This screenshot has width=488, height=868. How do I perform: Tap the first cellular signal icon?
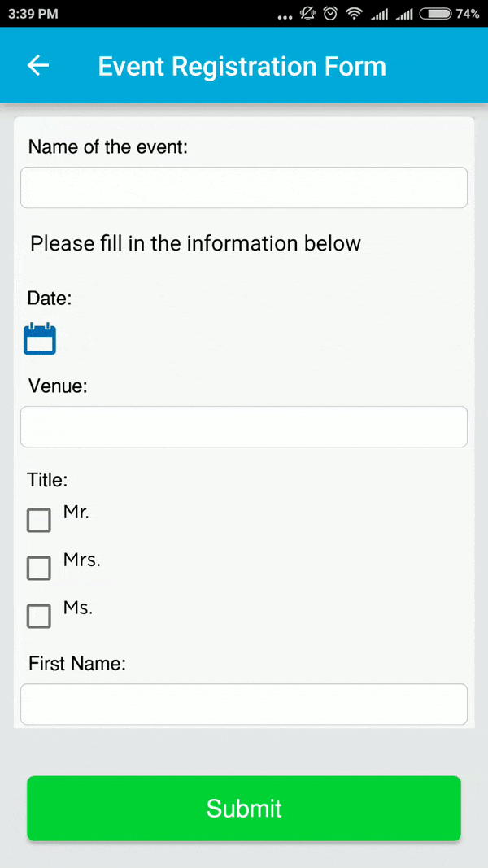(380, 15)
